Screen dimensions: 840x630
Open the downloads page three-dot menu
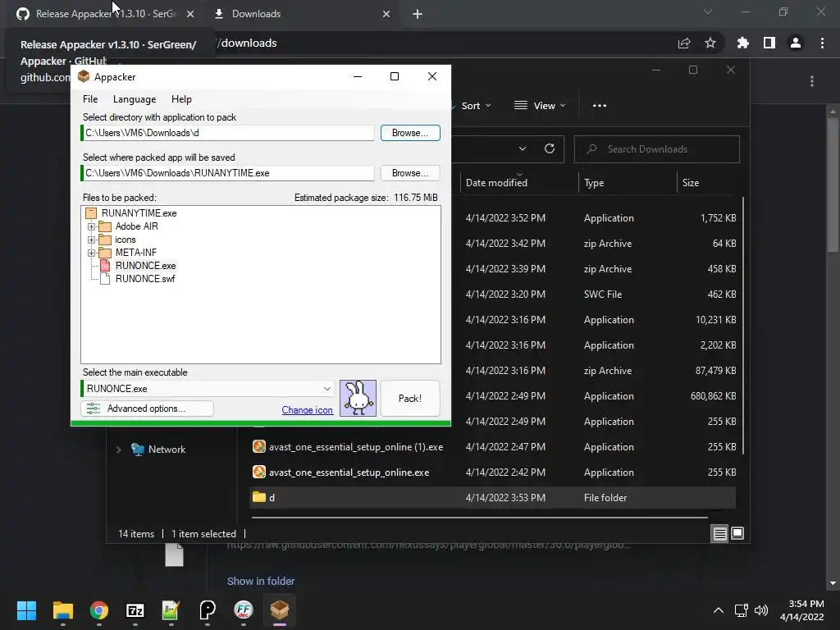812,81
